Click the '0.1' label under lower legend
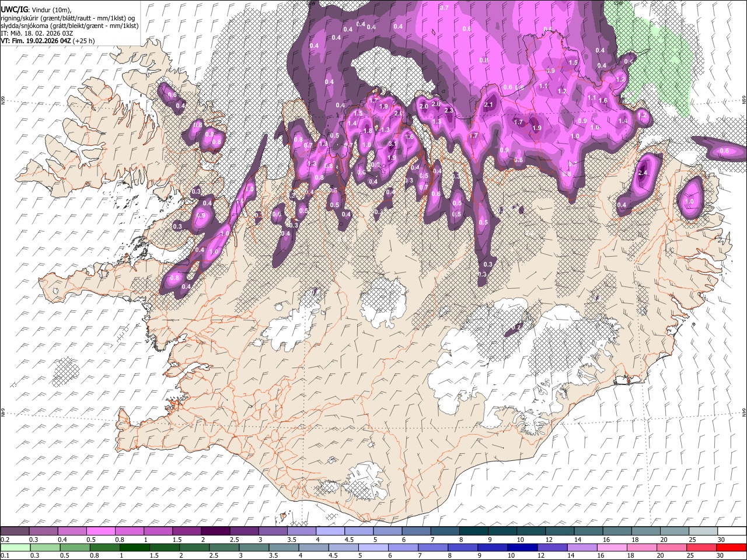The width and height of the screenshot is (747, 560). pyautogui.click(x=5, y=555)
